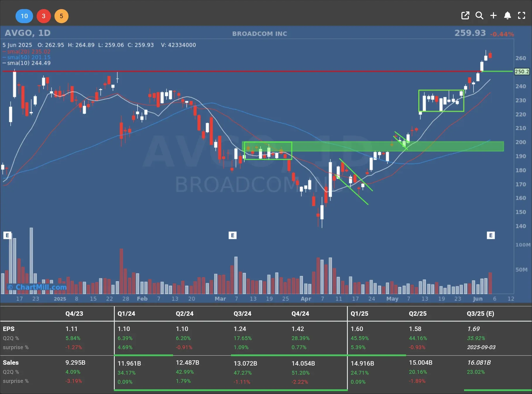The image size is (532, 394).
Task: Click the Q4/24 column header
Action: (300, 313)
